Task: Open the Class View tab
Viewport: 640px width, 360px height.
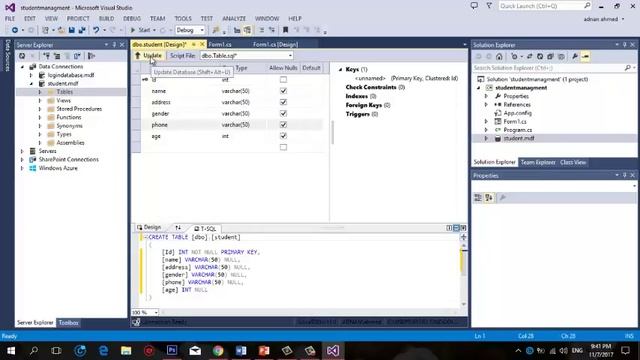Action: 573,162
